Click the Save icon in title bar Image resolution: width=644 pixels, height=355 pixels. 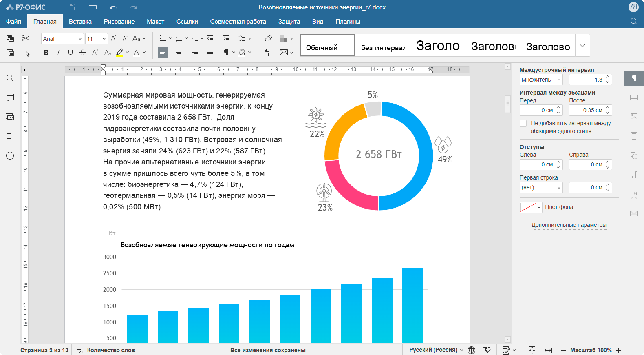(72, 7)
